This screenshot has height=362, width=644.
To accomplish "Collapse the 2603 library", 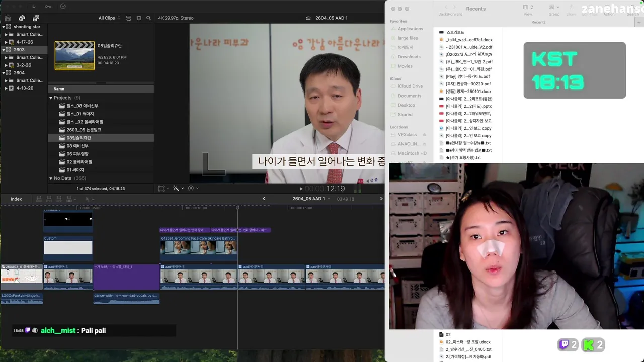I will pos(4,50).
